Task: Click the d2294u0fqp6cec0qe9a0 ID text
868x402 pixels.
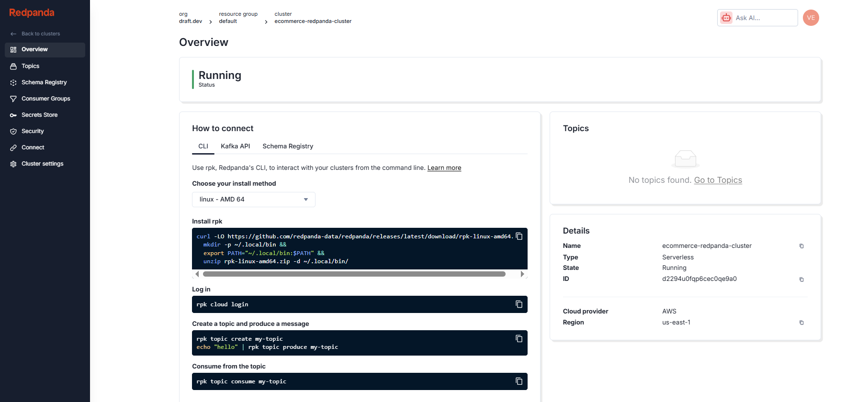Action: coord(699,279)
